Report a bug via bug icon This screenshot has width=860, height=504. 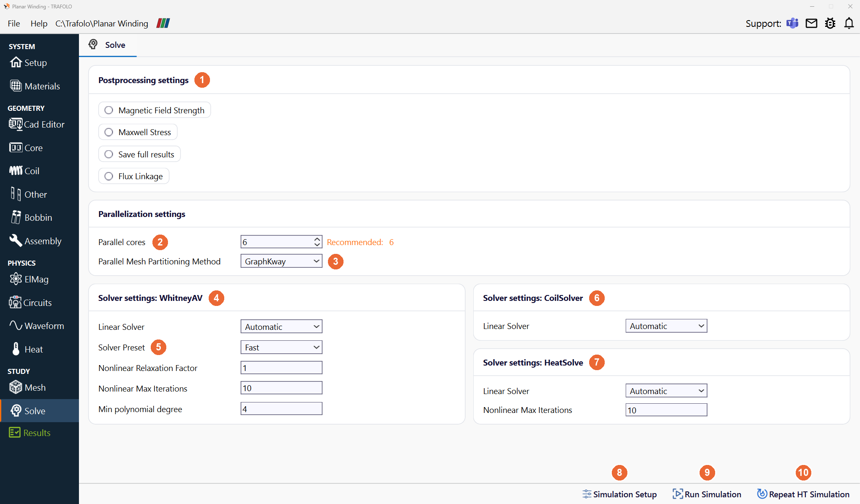click(x=830, y=23)
